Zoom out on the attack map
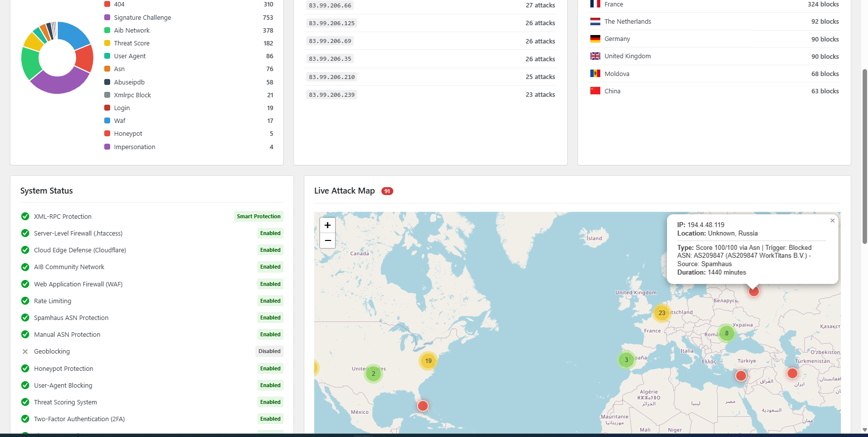 tap(328, 240)
